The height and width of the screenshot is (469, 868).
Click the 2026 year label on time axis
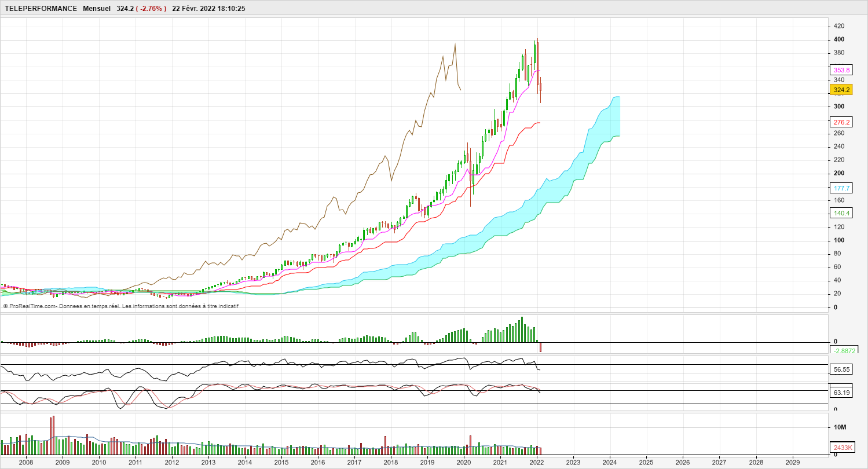pyautogui.click(x=683, y=463)
